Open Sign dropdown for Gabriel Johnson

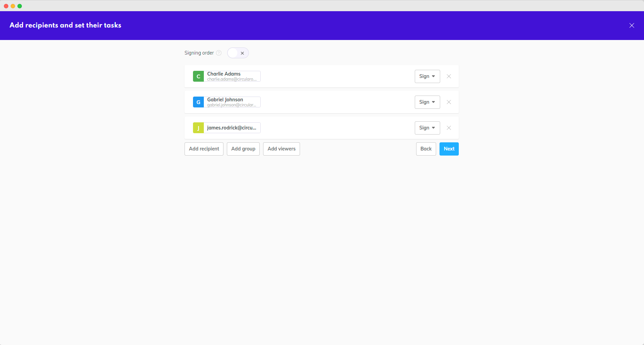[427, 102]
